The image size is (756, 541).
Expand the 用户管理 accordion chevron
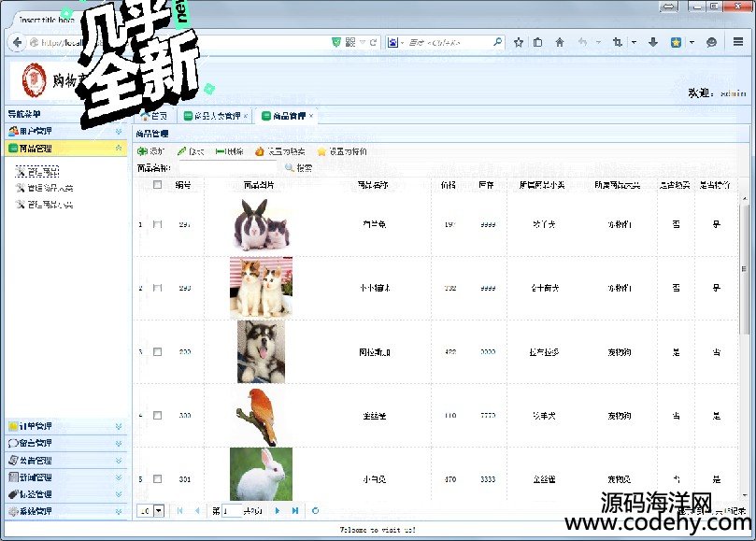119,131
